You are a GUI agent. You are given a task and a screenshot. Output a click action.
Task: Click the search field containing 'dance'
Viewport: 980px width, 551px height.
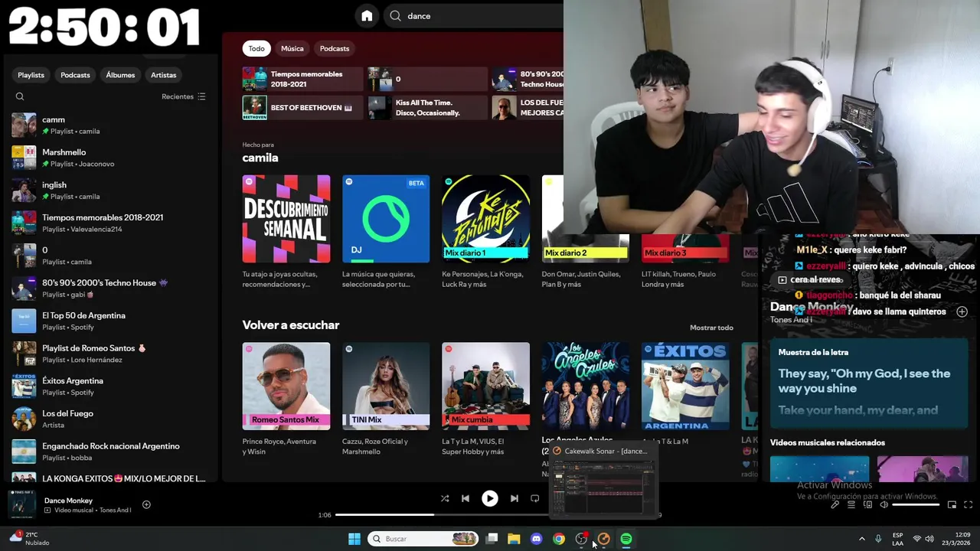point(475,15)
